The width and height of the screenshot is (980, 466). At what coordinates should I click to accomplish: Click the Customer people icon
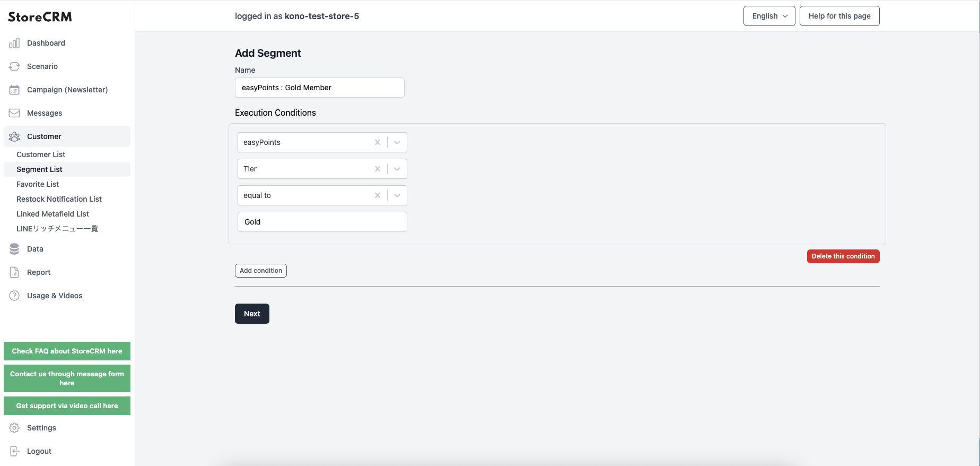point(14,136)
